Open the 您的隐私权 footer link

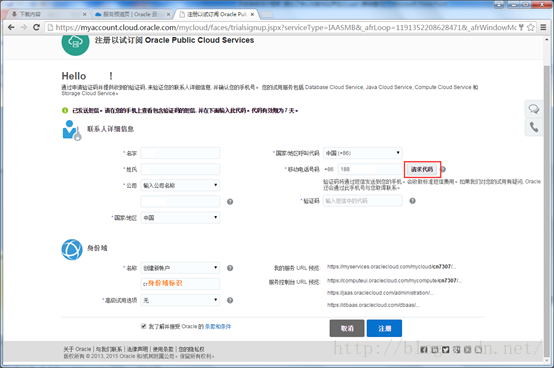tap(191, 349)
